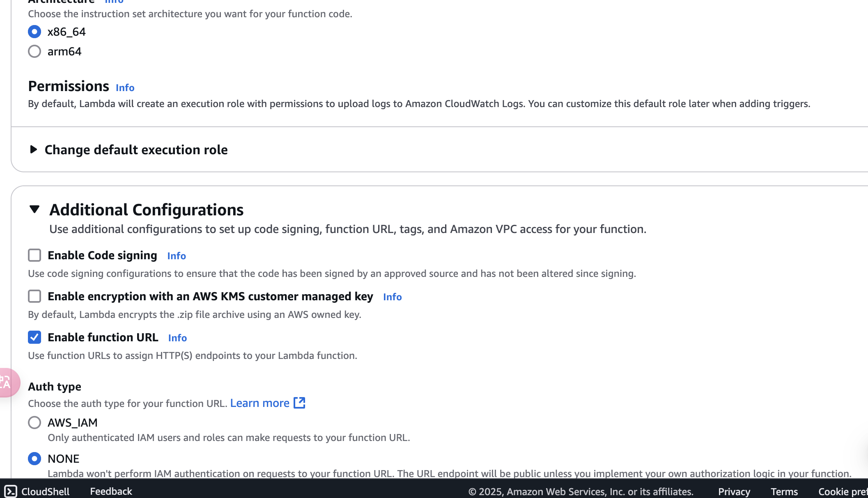Open Info link for KMS encryption

pos(392,297)
